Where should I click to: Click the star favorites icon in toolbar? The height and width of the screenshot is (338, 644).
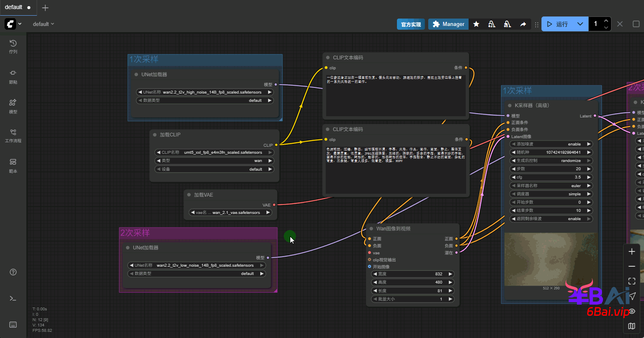[476, 24]
